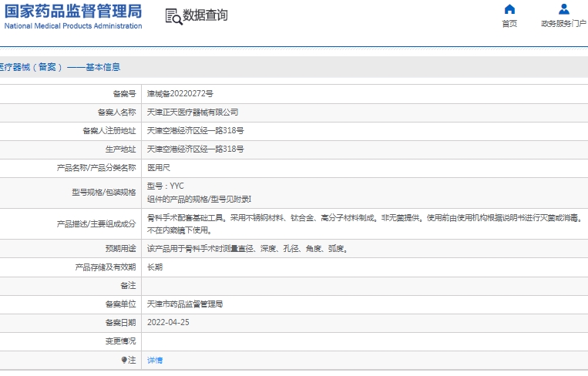Click the 政务服务门户 text label
The image size is (588, 376).
click(x=563, y=24)
